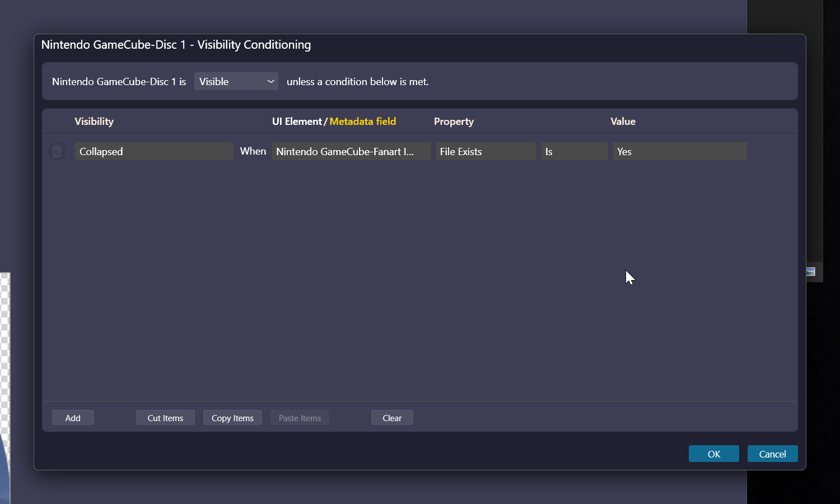840x504 pixels.
Task: Click the Copy Items button
Action: 232,418
